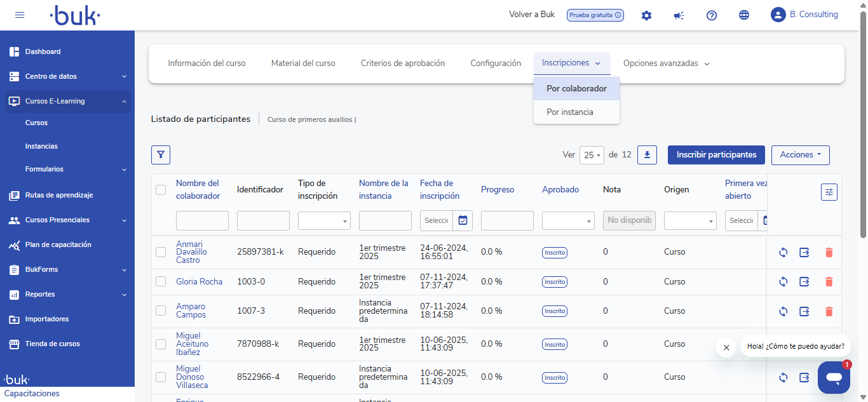The height and width of the screenshot is (402, 868).
Task: Click Inscribir participantes button
Action: [716, 154]
